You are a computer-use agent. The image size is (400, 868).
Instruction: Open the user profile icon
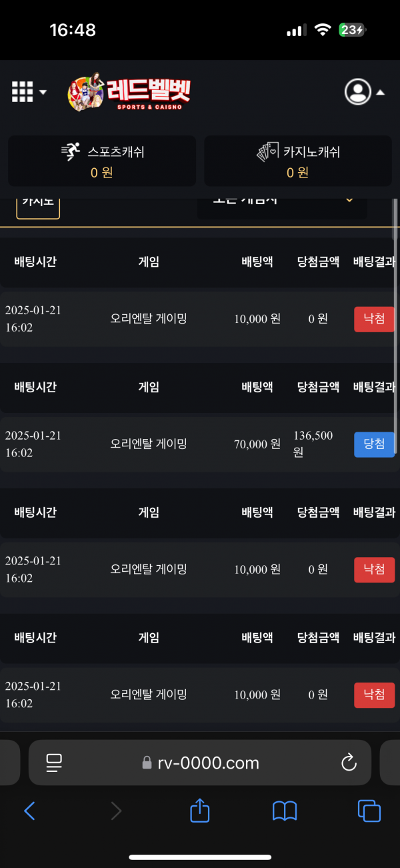tap(358, 92)
